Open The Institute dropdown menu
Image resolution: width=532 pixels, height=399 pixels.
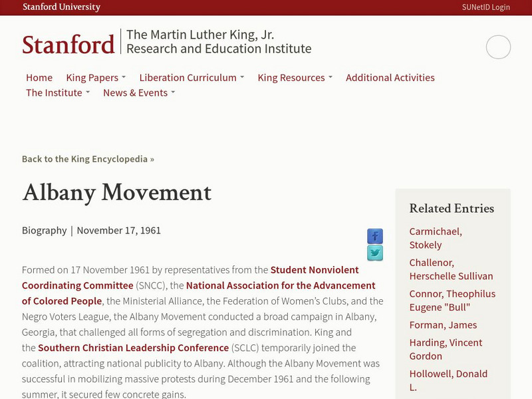tap(54, 92)
